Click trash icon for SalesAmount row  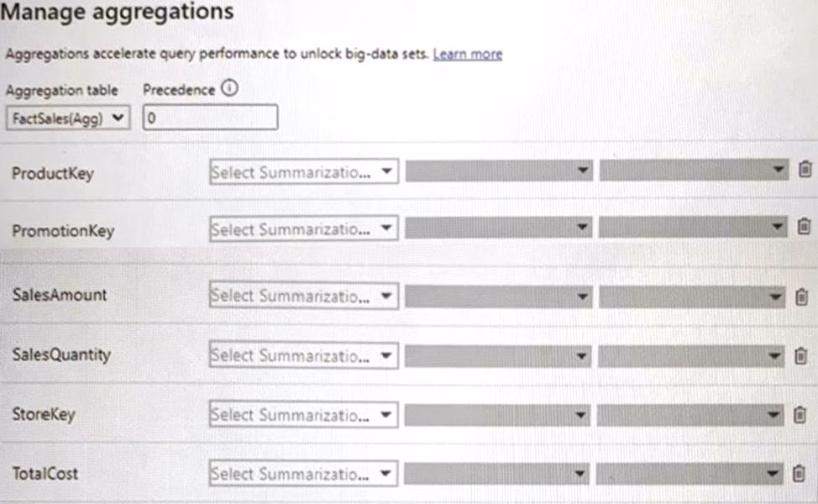801,297
